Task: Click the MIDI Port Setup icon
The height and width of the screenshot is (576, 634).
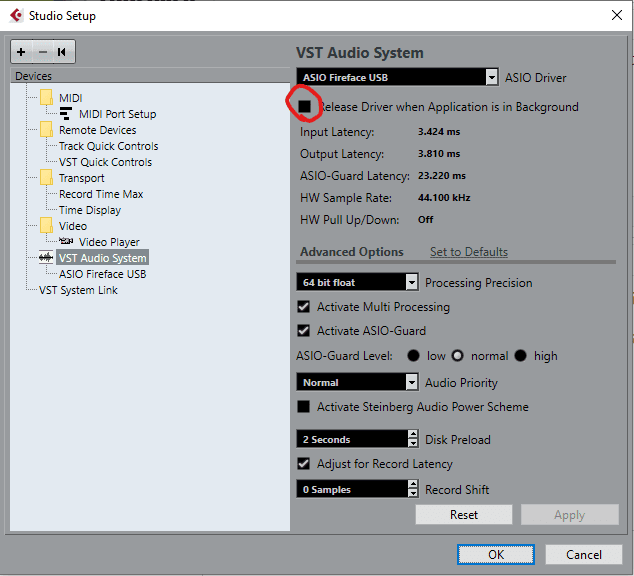Action: coord(66,114)
